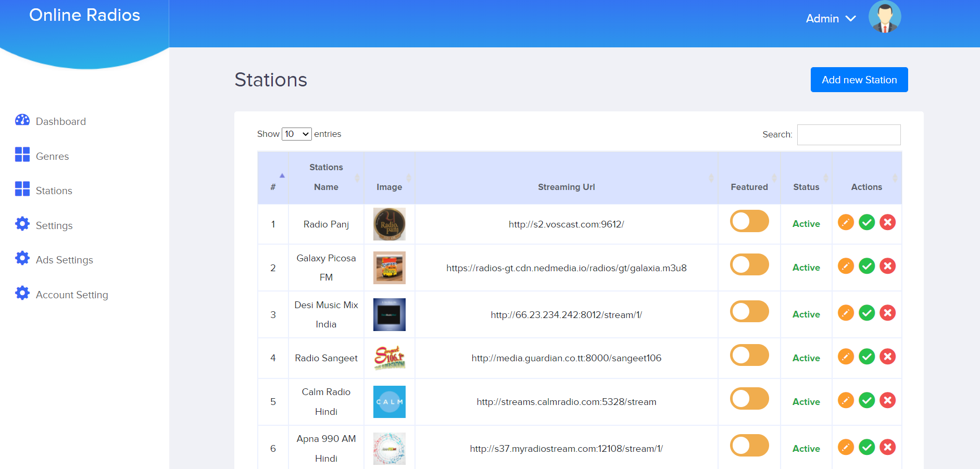Image resolution: width=980 pixels, height=469 pixels.
Task: Open Ads Settings from the sidebar
Action: click(65, 260)
